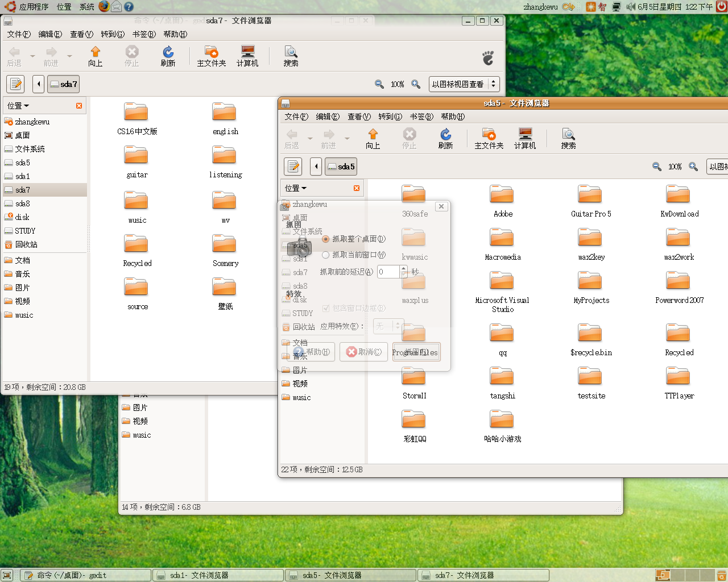The width and height of the screenshot is (728, 582).
Task: Increase delay seconds with stepper up arrow
Action: (x=404, y=268)
